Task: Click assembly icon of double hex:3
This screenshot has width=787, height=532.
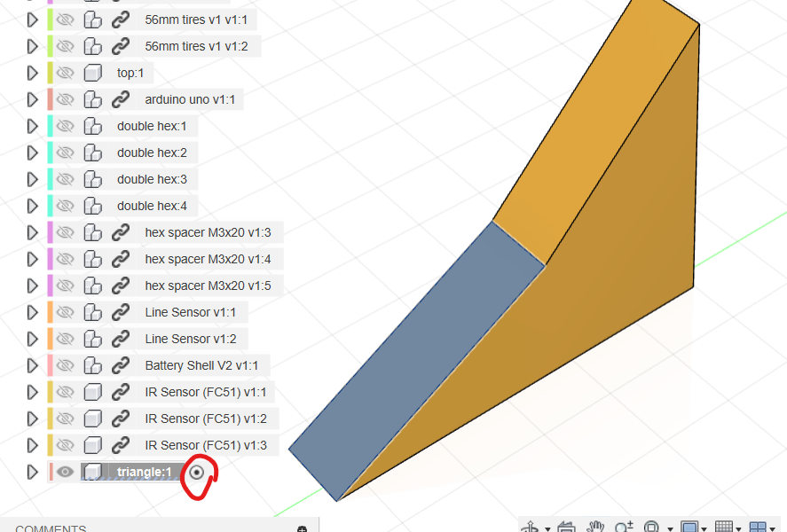Action: click(92, 179)
